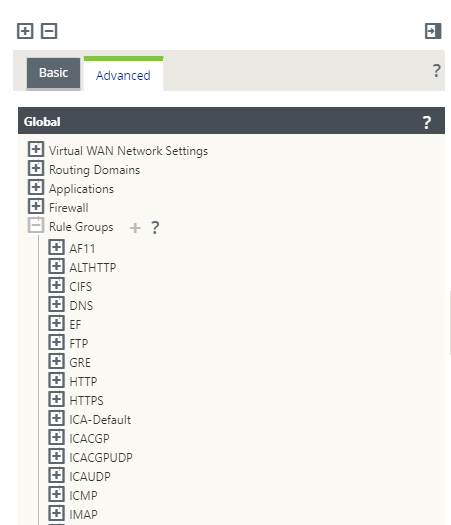Select the Advanced tab

click(x=123, y=74)
